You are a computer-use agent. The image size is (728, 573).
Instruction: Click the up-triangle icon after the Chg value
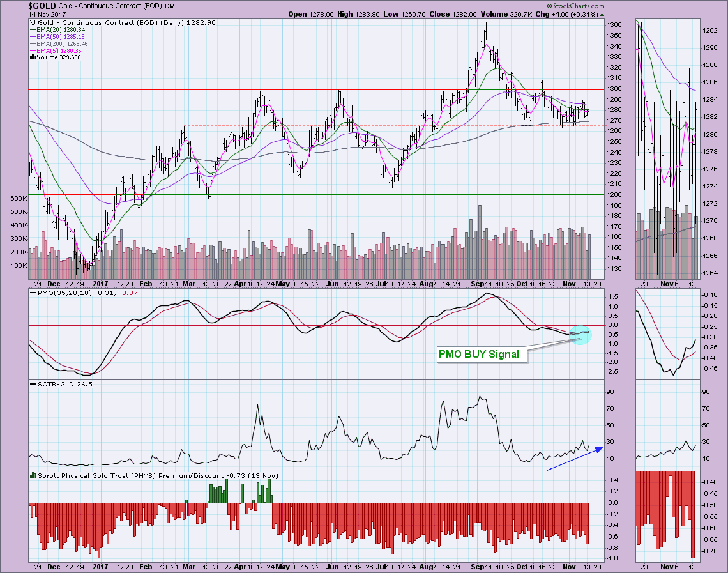602,15
